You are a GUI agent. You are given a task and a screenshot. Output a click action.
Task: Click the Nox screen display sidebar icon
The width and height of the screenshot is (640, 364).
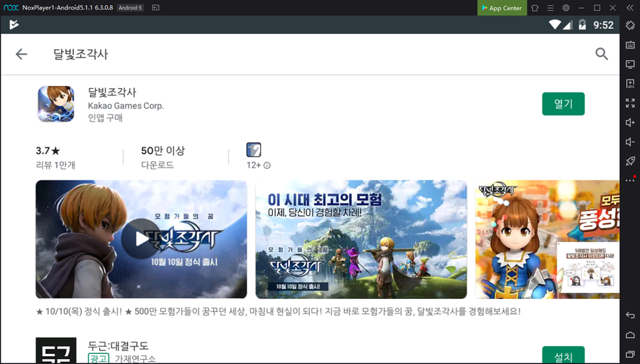pos(630,64)
